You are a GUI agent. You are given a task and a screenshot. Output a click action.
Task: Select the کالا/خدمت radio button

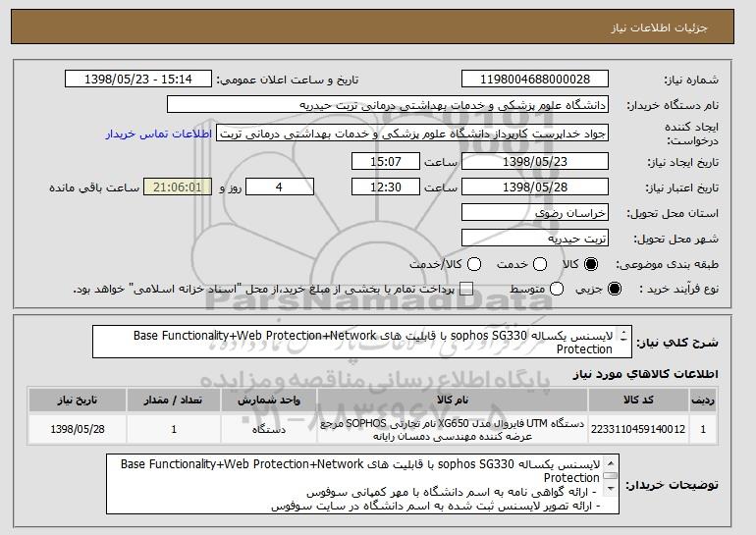474,264
